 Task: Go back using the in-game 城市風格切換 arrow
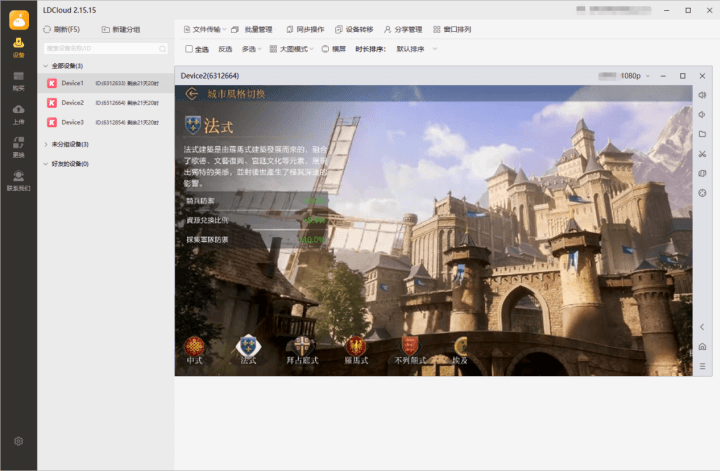tap(191, 94)
